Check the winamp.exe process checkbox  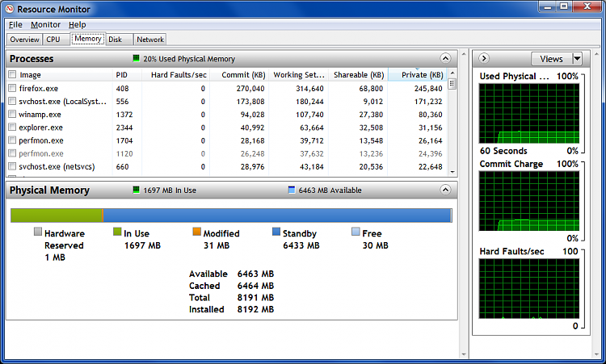coord(12,115)
